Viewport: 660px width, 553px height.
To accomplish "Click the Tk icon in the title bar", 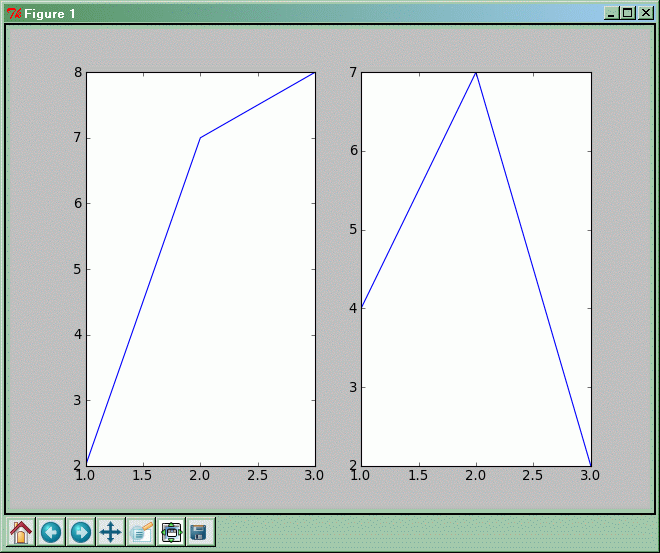I will click(13, 13).
